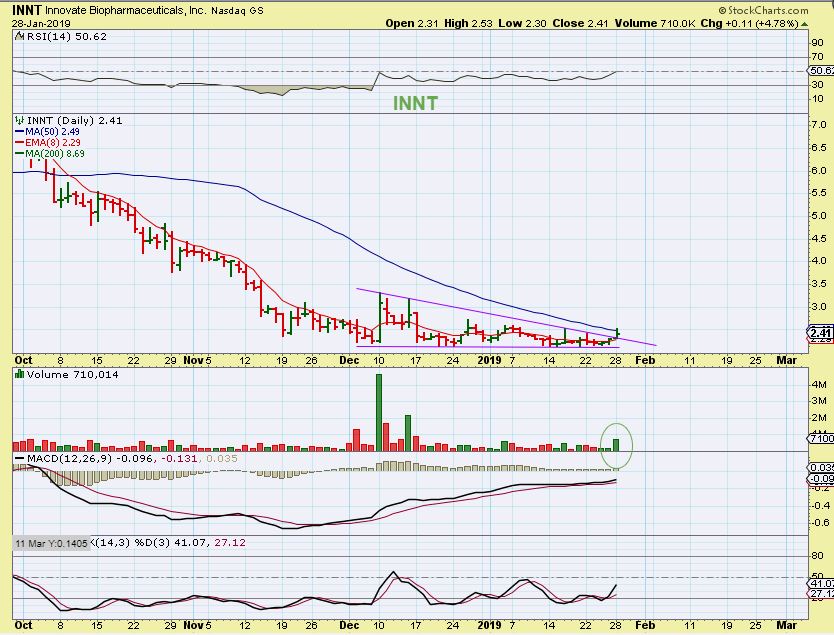Click the Oct label on the price panel date axis
834x635 pixels.
[23, 360]
